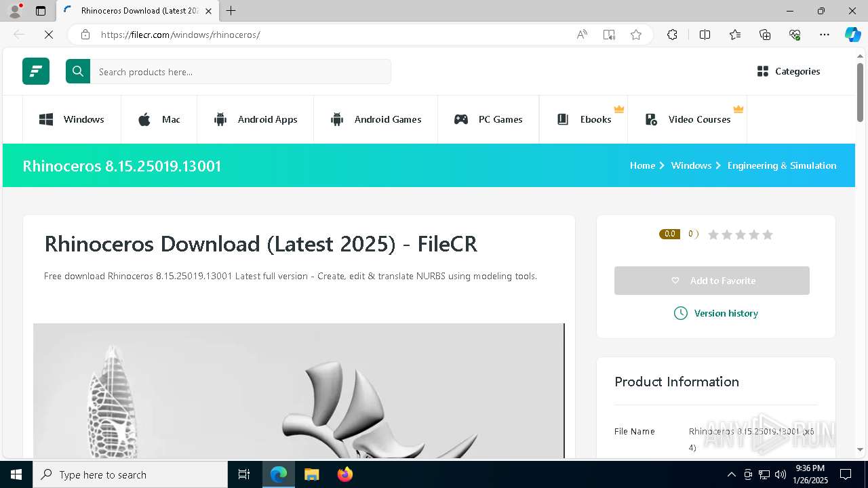Click the Version history clock icon
868x488 pixels.
681,313
